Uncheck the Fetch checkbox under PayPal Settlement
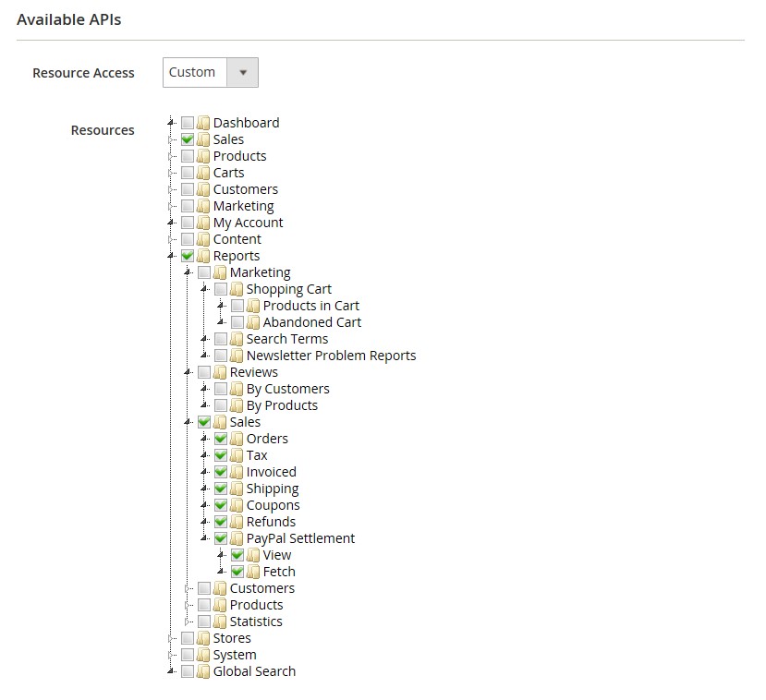 [x=237, y=572]
